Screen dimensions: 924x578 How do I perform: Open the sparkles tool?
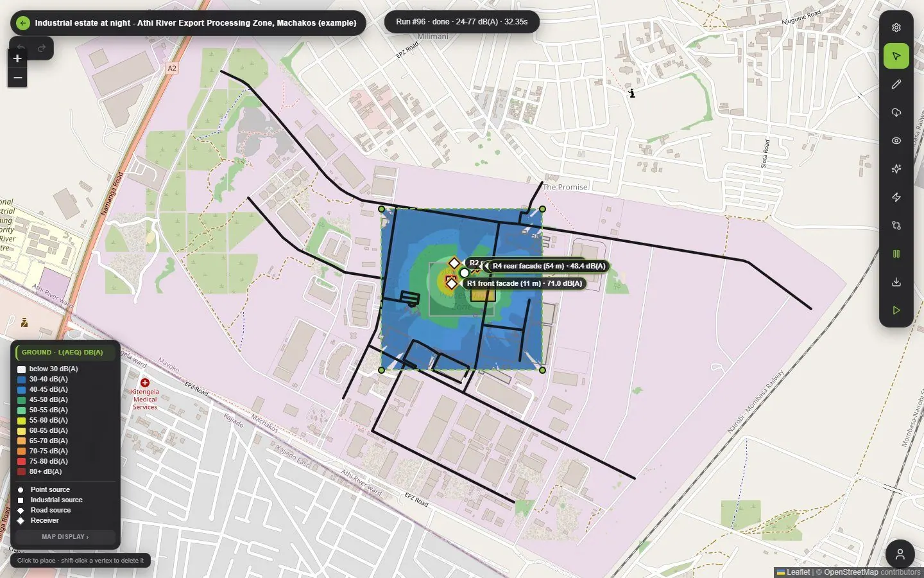coord(896,169)
